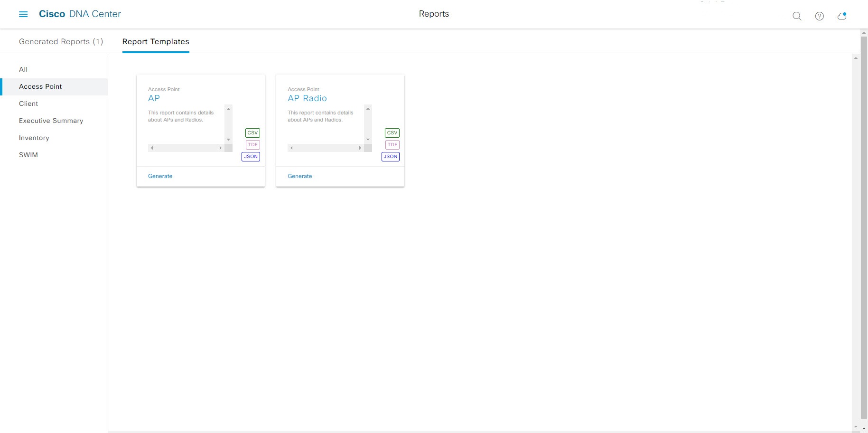
Task: Click the content area scroll-down arrow
Action: [x=855, y=428]
